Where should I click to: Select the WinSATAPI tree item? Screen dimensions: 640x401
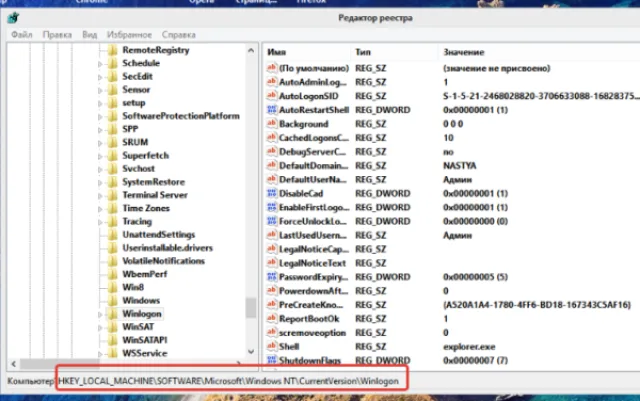click(145, 340)
